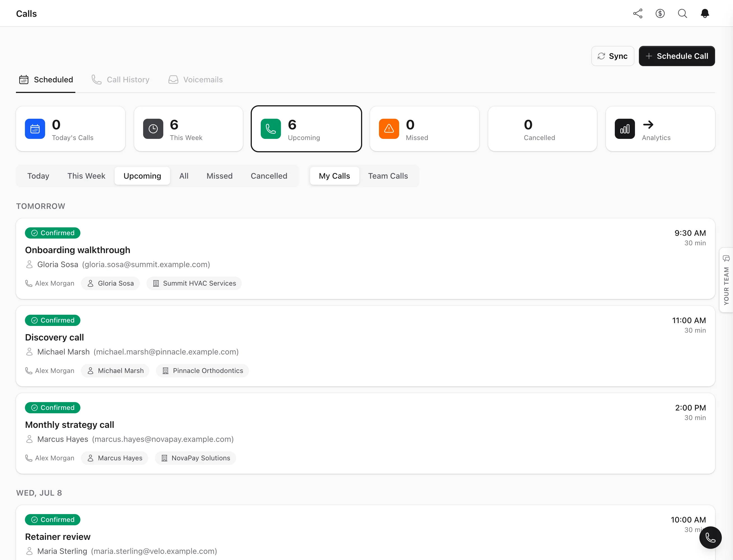Select the Cancelled filter pill
The image size is (733, 560).
269,176
